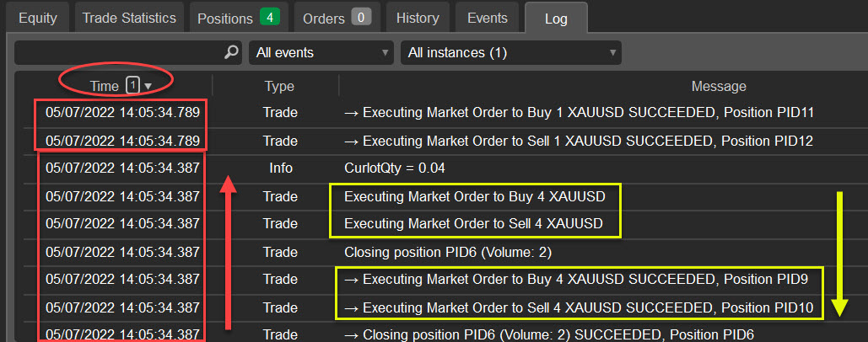The width and height of the screenshot is (868, 342).
Task: Sort by the Type column header
Action: 278,86
